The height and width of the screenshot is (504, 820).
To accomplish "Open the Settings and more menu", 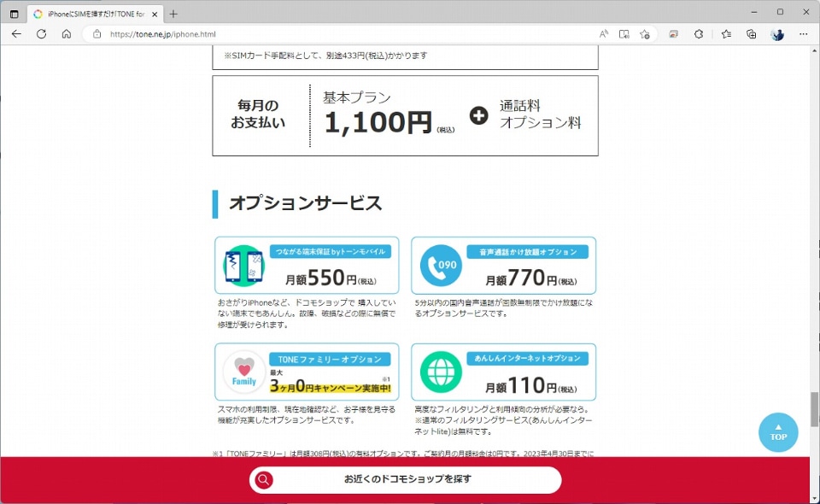I will point(802,34).
